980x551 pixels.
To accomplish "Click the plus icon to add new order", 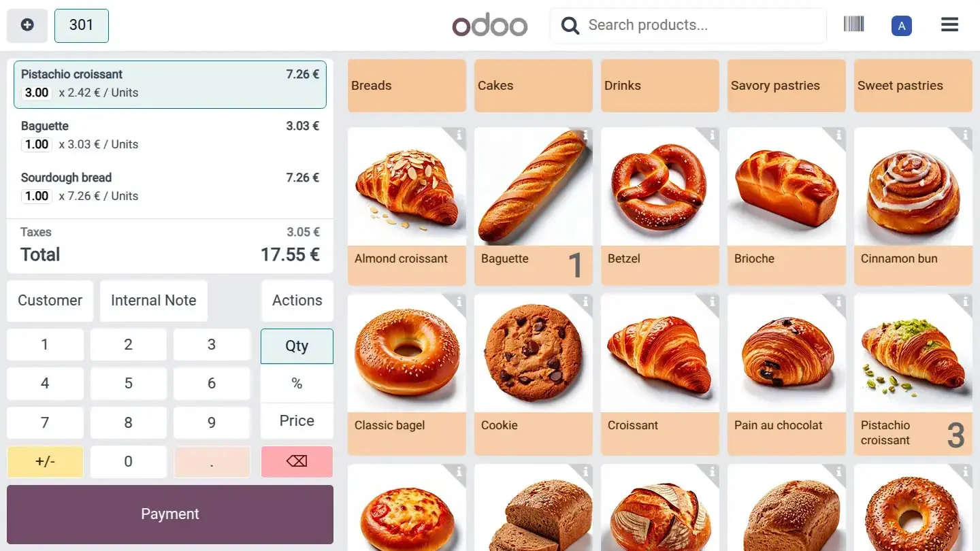I will click(27, 25).
